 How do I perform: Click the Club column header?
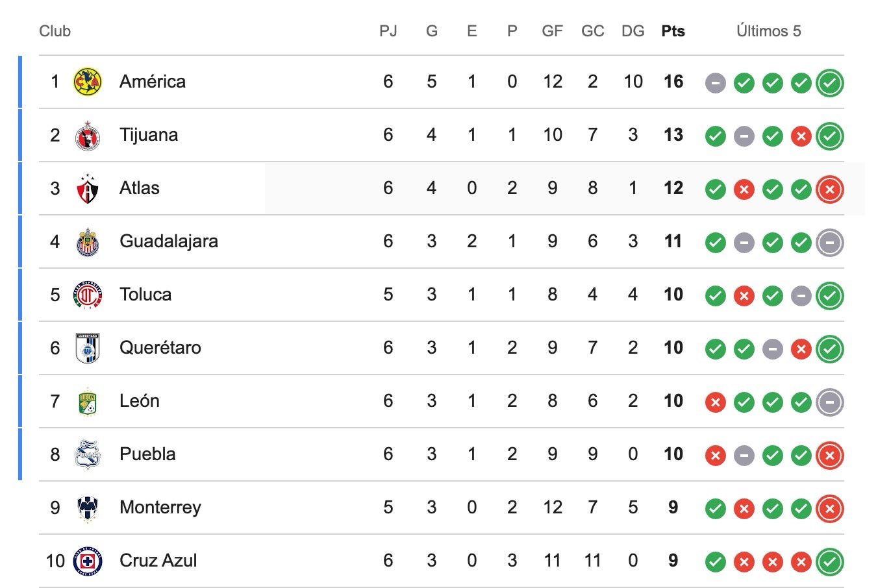pos(55,31)
